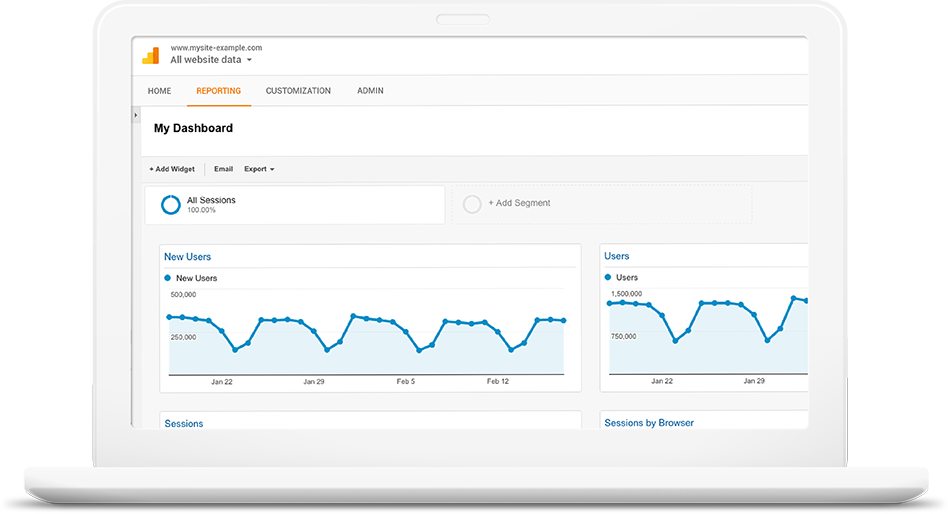Screen dimensions: 948x514
Task: Open the Export dropdown menu
Action: pyautogui.click(x=259, y=169)
